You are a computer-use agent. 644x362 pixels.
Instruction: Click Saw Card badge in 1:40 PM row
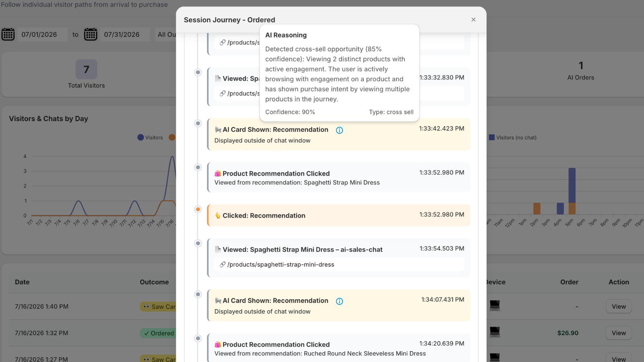click(x=158, y=306)
